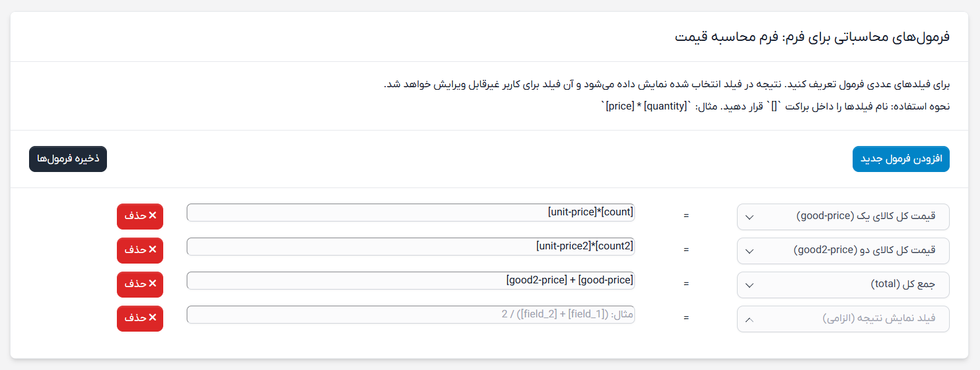980x370 pixels.
Task: Select the [good2-price] + [good-price] formula input
Action: pyautogui.click(x=410, y=280)
